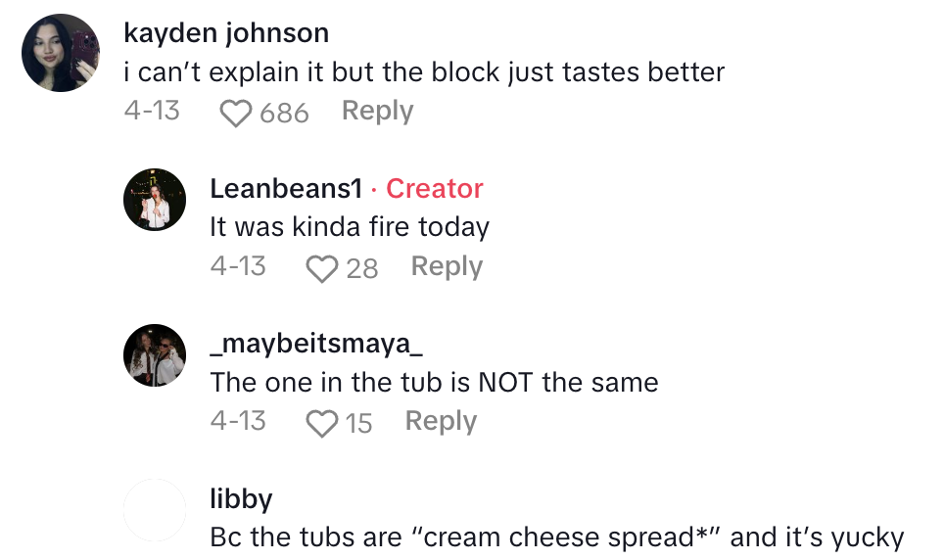Image resolution: width=944 pixels, height=560 pixels.
Task: Select the "block just tastes better" comment text
Action: (424, 72)
